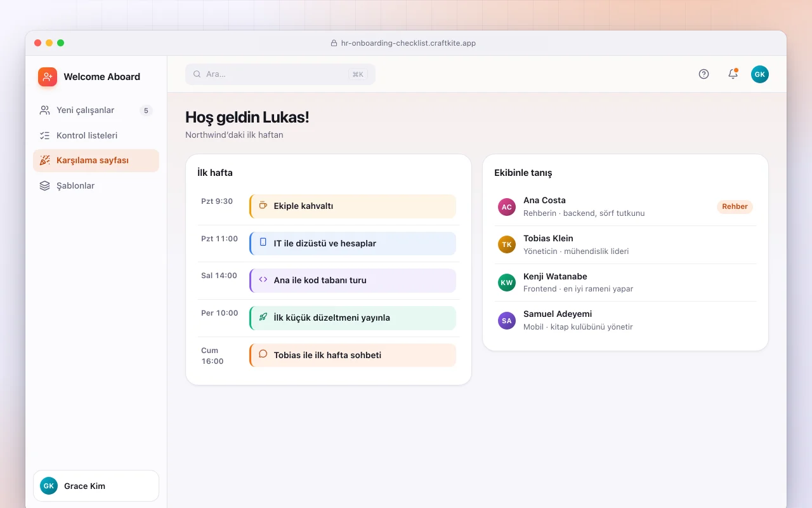Click the chat bubble icon on Tobias sohbeti
The height and width of the screenshot is (508, 812).
pos(263,354)
